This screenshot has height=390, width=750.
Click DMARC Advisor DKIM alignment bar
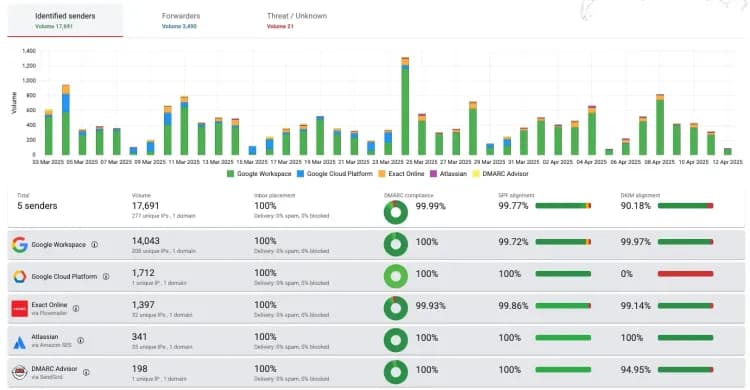click(x=685, y=370)
